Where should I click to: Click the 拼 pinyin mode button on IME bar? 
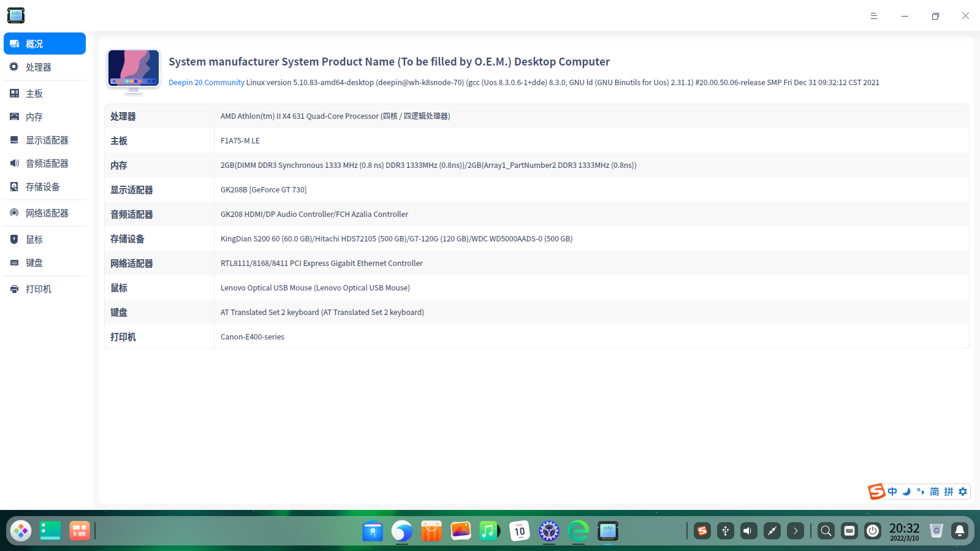949,492
